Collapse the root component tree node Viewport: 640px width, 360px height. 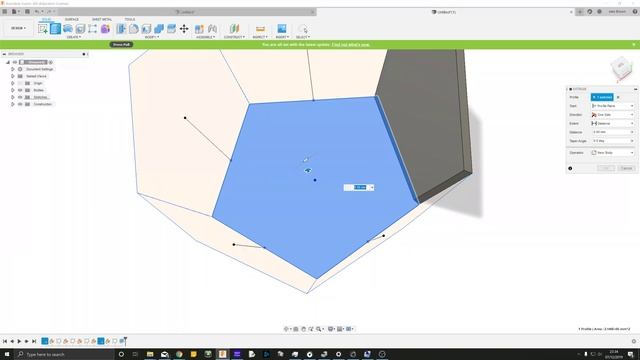[x=7, y=62]
